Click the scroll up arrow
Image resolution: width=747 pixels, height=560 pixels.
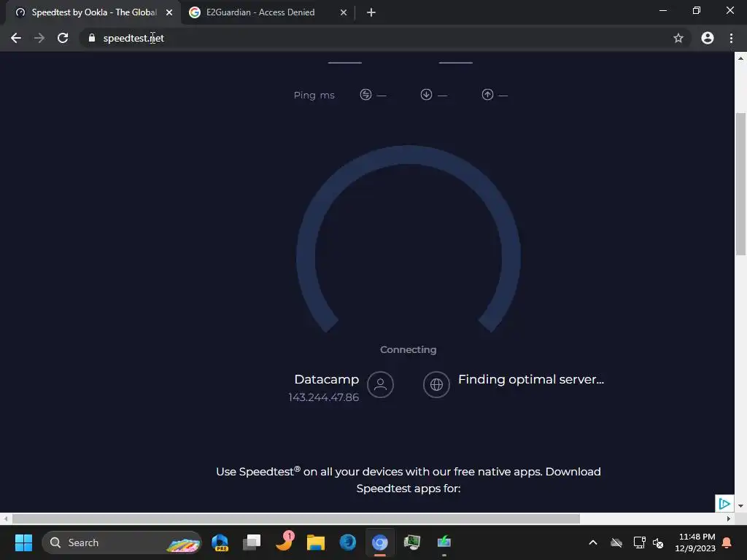point(740,58)
